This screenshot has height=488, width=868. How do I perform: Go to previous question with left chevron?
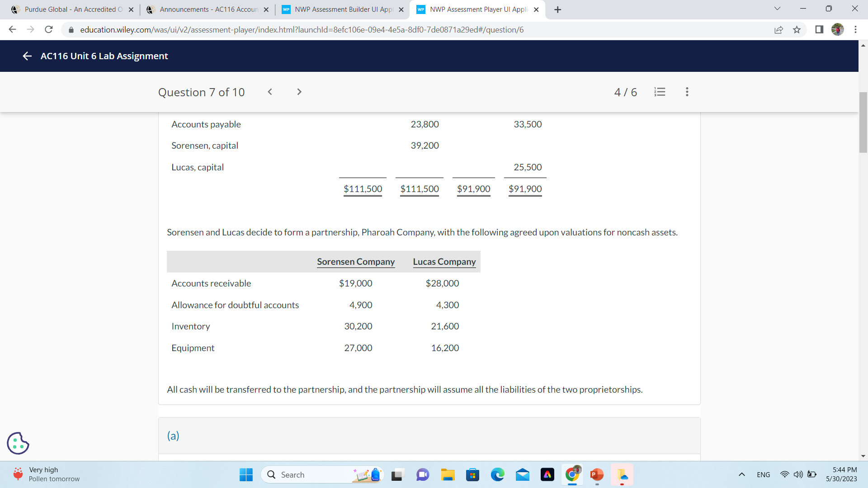pyautogui.click(x=270, y=92)
